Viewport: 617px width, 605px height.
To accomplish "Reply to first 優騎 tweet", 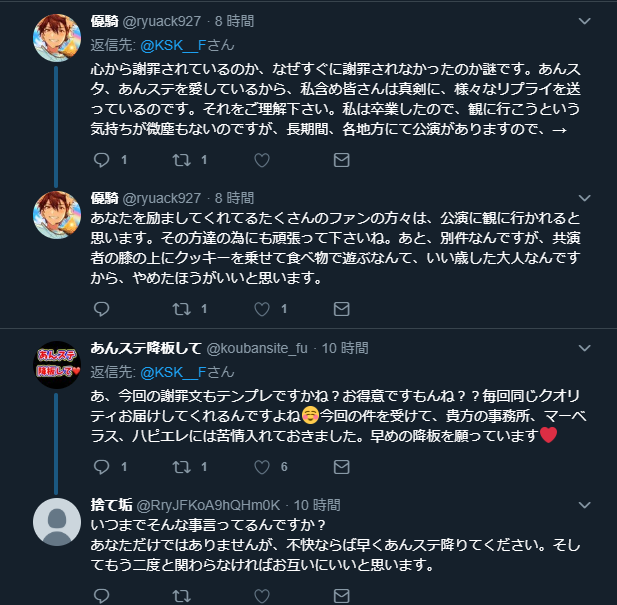I will pos(102,159).
